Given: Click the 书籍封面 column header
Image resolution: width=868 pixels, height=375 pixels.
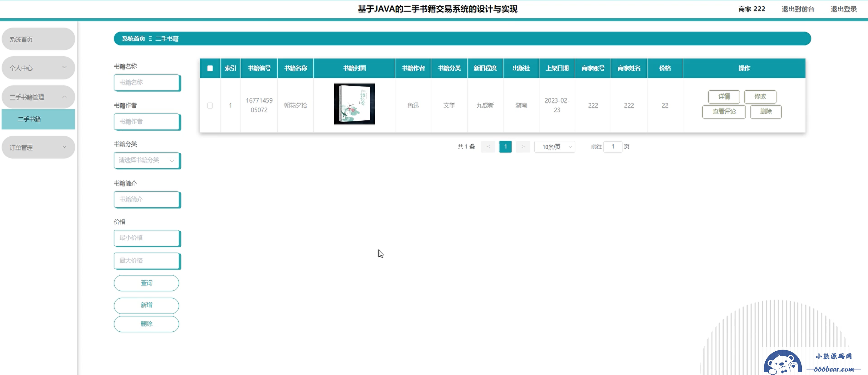Looking at the screenshot, I should [x=355, y=68].
